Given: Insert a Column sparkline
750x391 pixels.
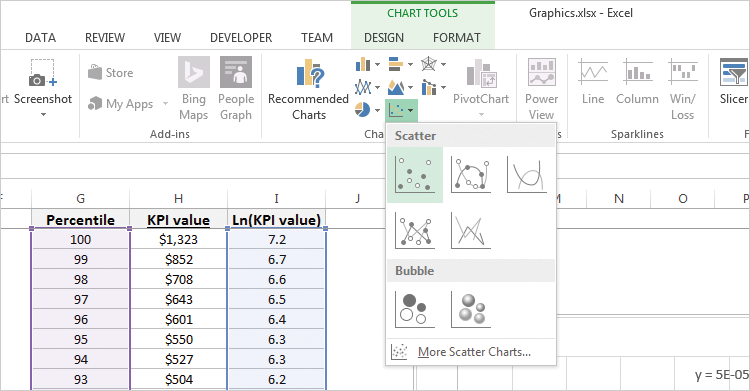Looking at the screenshot, I should pos(637,81).
